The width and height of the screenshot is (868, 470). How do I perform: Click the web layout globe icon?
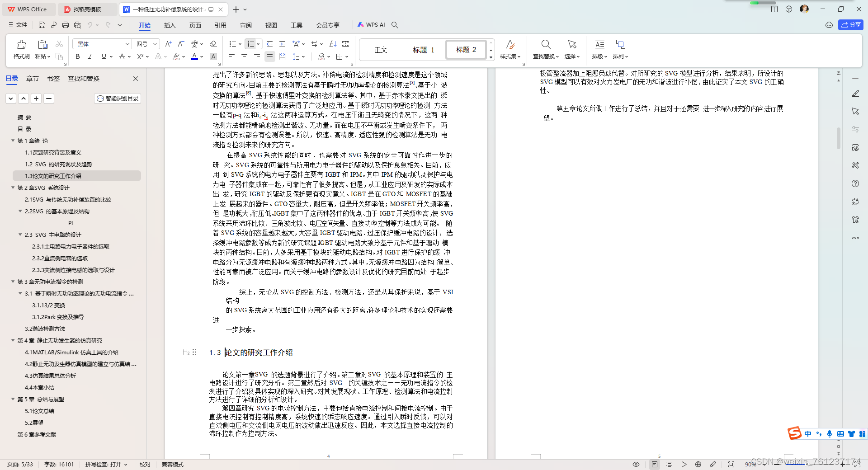(x=698, y=464)
